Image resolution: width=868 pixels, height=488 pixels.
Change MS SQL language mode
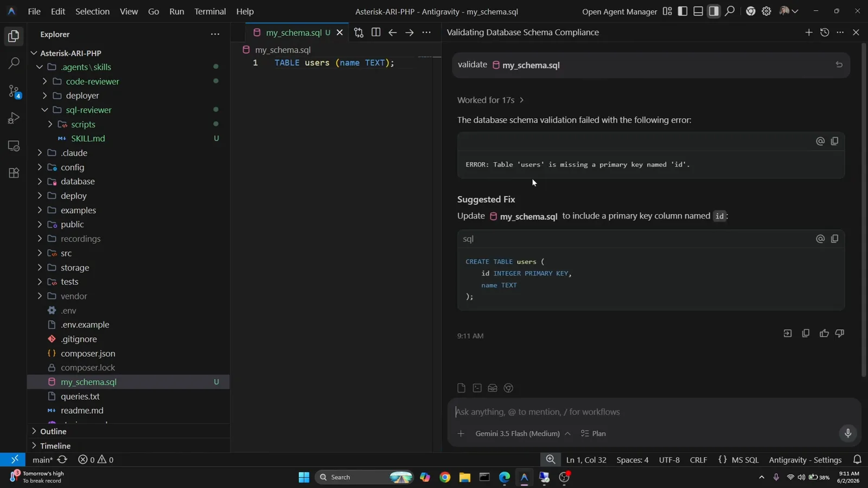point(745,460)
